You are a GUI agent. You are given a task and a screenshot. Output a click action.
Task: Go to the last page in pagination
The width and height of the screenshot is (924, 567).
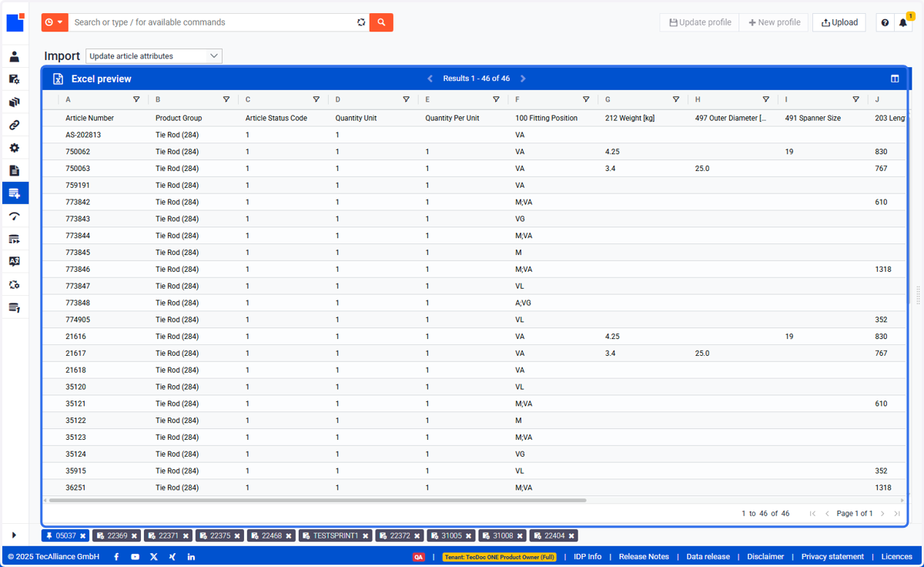point(897,514)
